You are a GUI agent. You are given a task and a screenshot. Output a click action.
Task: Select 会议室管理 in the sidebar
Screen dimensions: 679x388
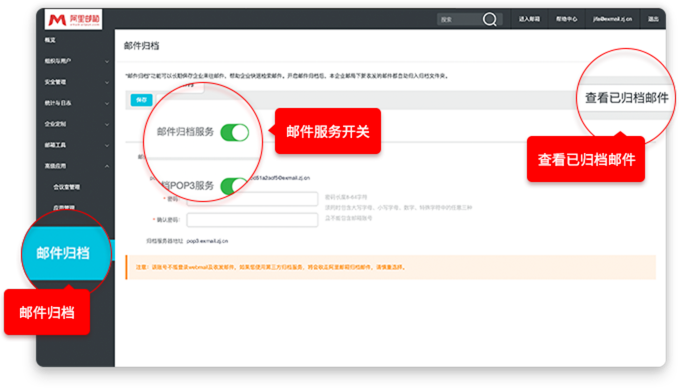coord(67,187)
